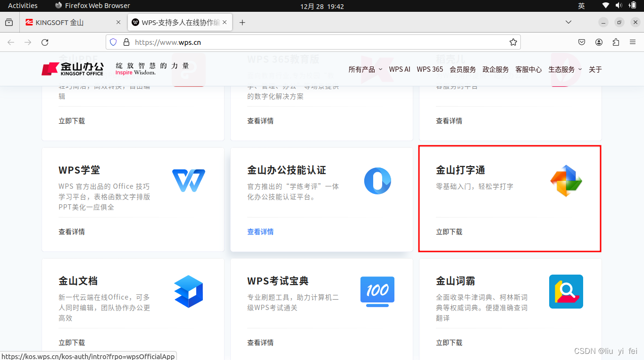The width and height of the screenshot is (644, 360).
Task: Open the Pocket save icon
Action: 582,42
